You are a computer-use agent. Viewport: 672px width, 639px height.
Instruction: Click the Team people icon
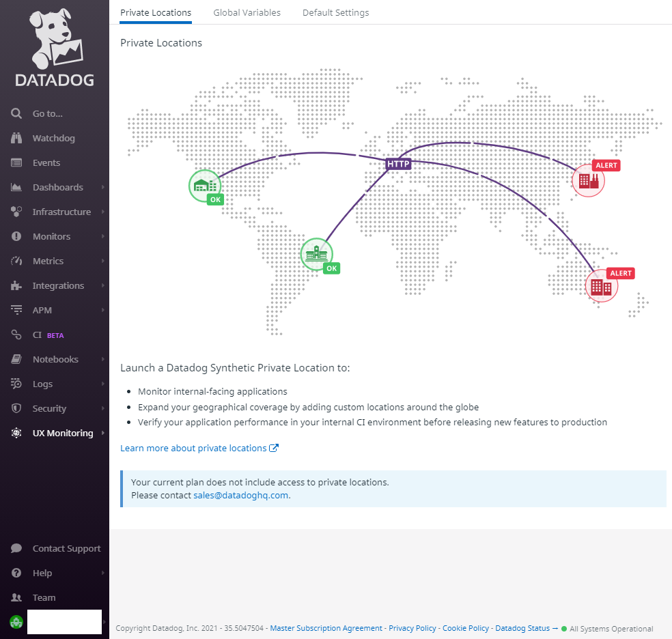pyautogui.click(x=16, y=597)
